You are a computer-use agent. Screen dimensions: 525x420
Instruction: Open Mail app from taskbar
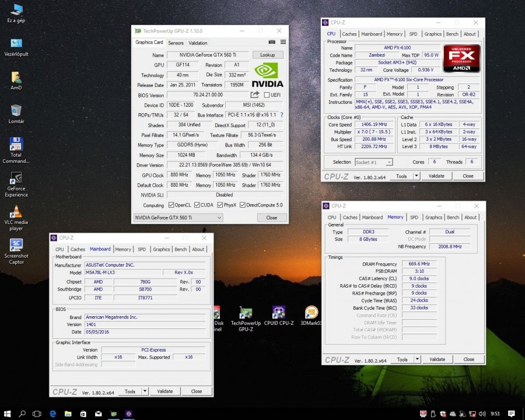pos(98,414)
